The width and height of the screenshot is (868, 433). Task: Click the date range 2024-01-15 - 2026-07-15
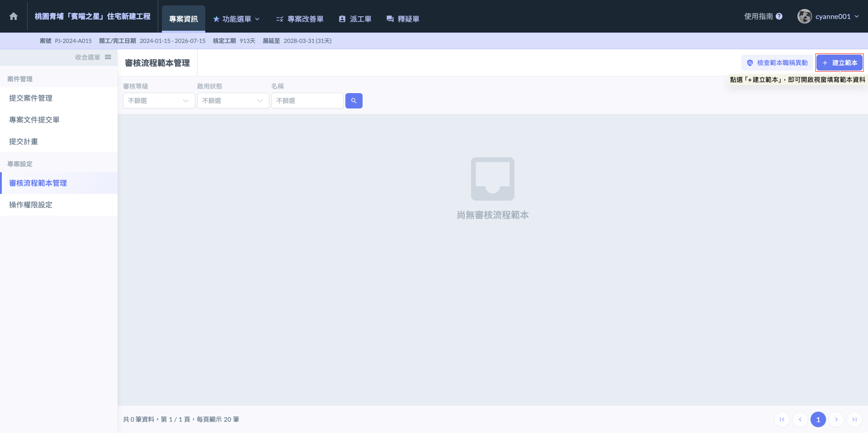coord(173,41)
